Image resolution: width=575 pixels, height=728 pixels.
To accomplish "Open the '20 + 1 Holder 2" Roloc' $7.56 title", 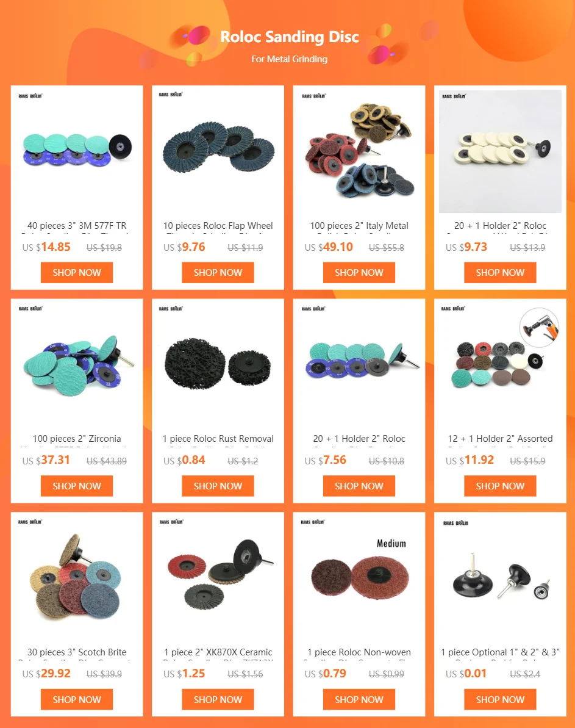I will pos(359,439).
